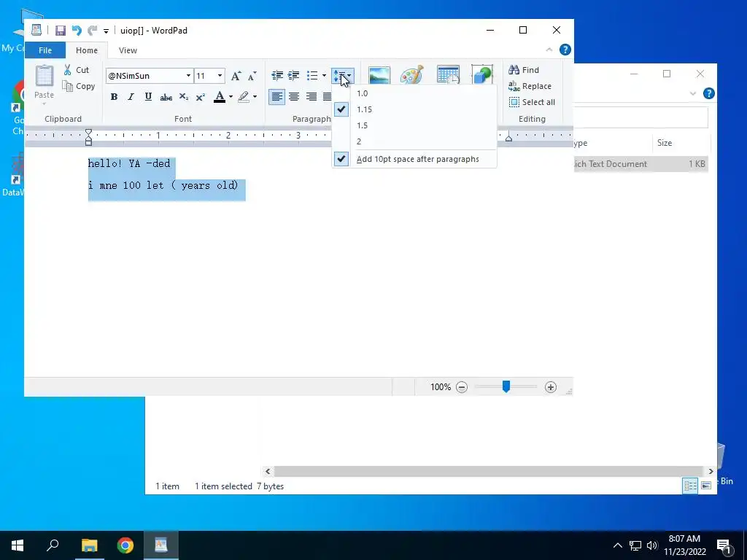Start a bulleted list
This screenshot has height=560, width=747.
click(x=312, y=75)
